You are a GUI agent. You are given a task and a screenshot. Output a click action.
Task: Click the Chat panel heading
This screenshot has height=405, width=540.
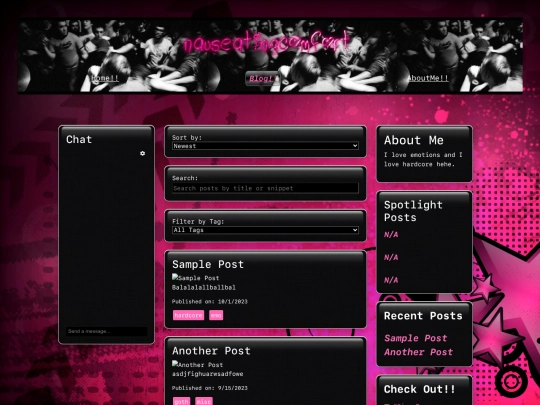pos(79,139)
